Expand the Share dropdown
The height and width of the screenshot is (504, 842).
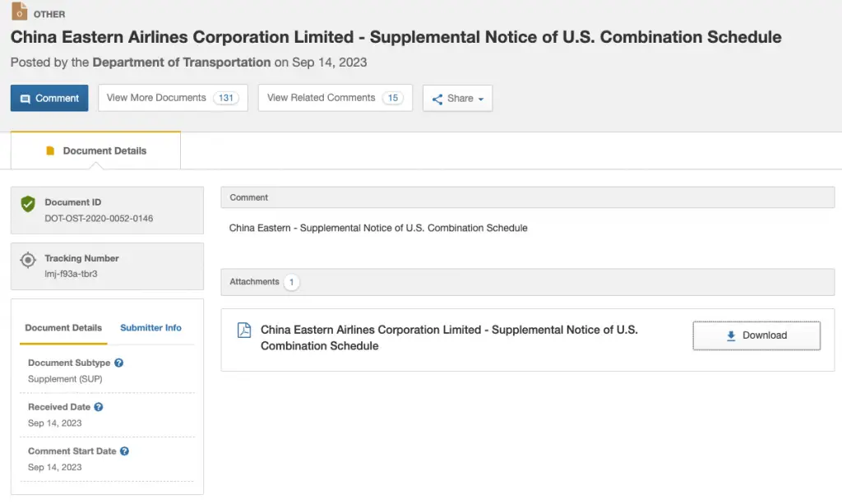click(x=457, y=98)
